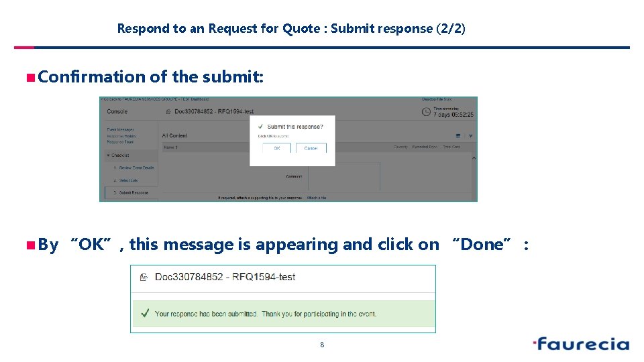Click the "7 days 05:52:25" countdown
644x362 pixels.
[x=453, y=115]
